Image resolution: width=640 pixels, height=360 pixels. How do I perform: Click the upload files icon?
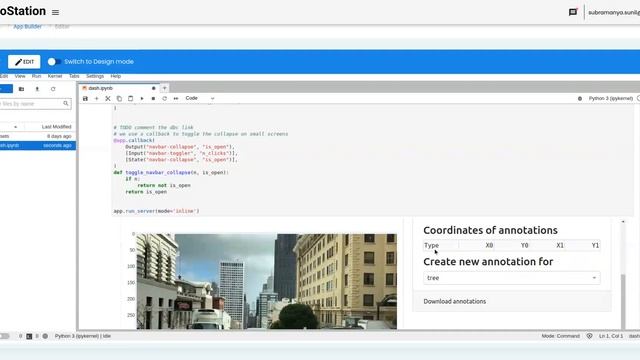coord(37,89)
